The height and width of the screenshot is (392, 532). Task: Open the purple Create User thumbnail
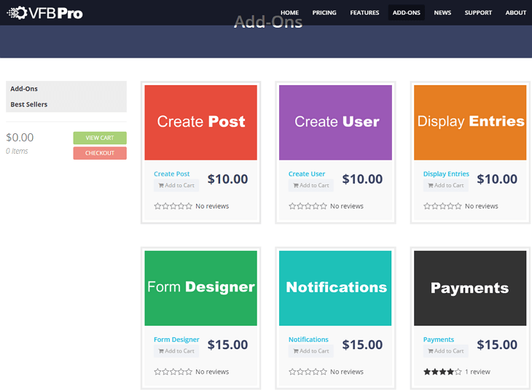[x=335, y=122]
